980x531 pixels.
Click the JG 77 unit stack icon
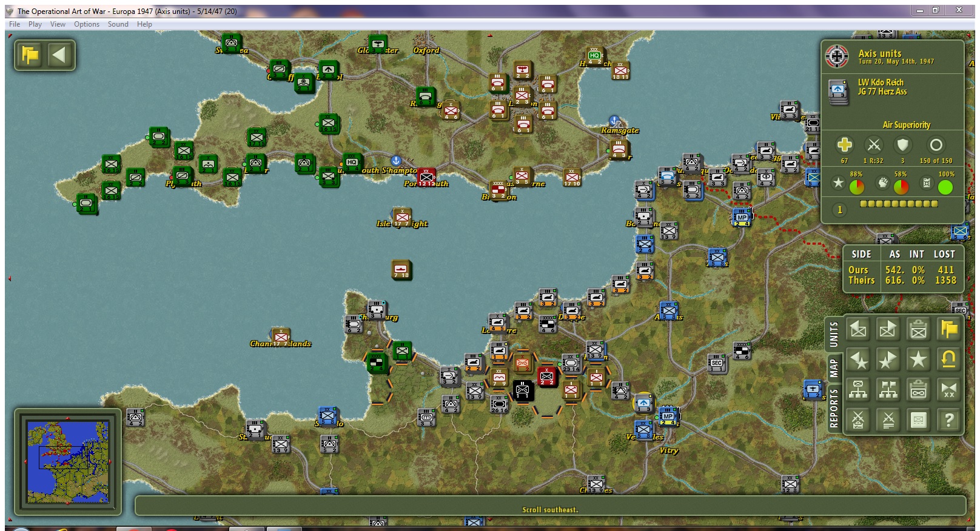pyautogui.click(x=838, y=91)
